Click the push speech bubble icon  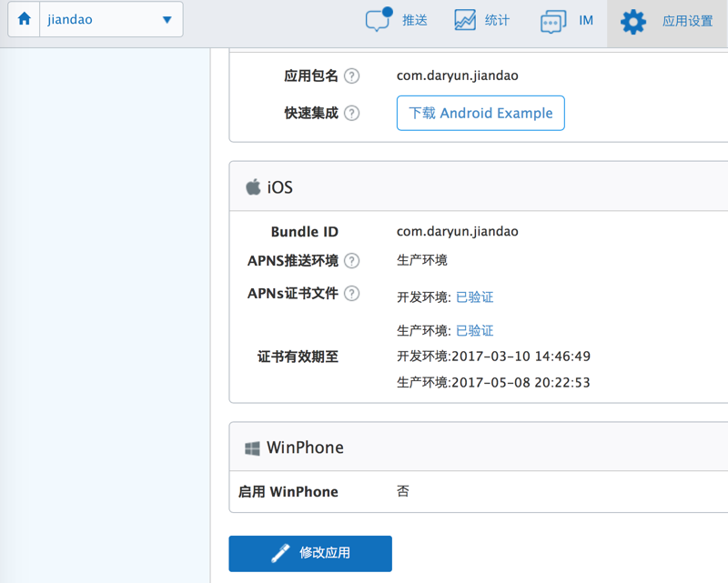[x=379, y=19]
